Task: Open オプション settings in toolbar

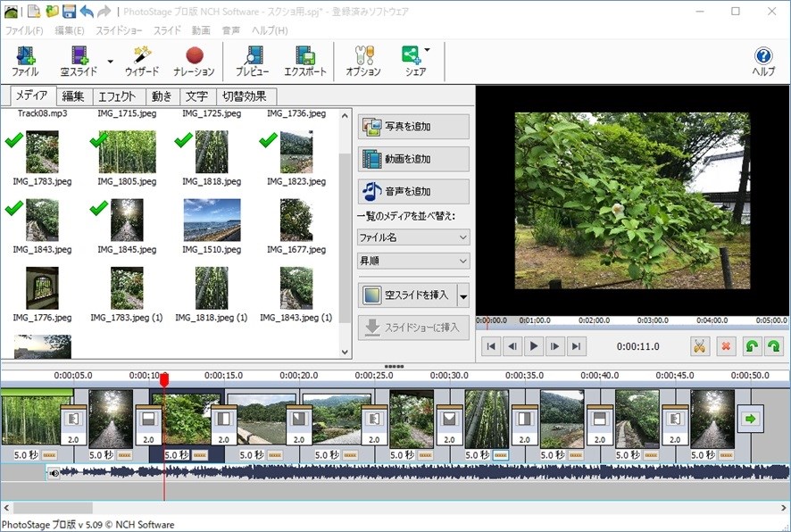Action: coord(362,62)
